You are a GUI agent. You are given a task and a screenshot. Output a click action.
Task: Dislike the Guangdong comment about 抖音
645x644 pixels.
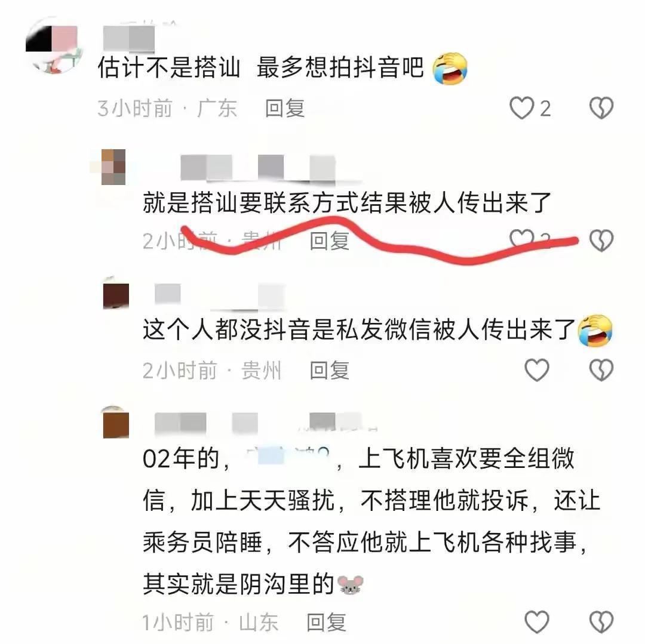coord(601,108)
